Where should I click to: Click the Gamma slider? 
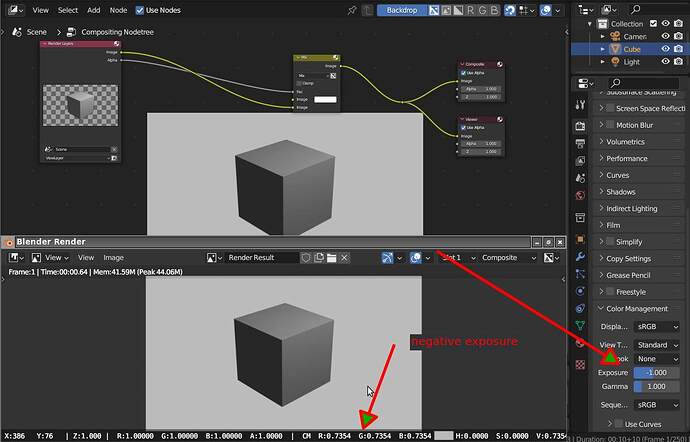[657, 387]
